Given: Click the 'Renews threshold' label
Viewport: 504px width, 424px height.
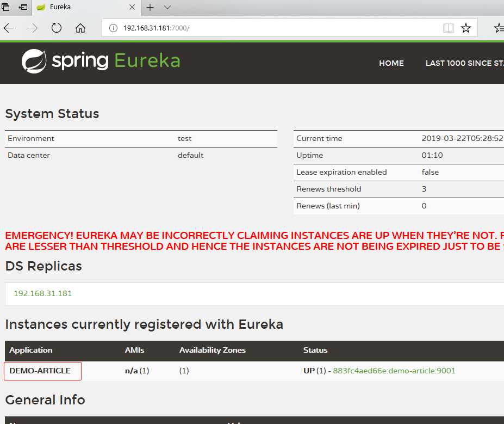Looking at the screenshot, I should [328, 189].
